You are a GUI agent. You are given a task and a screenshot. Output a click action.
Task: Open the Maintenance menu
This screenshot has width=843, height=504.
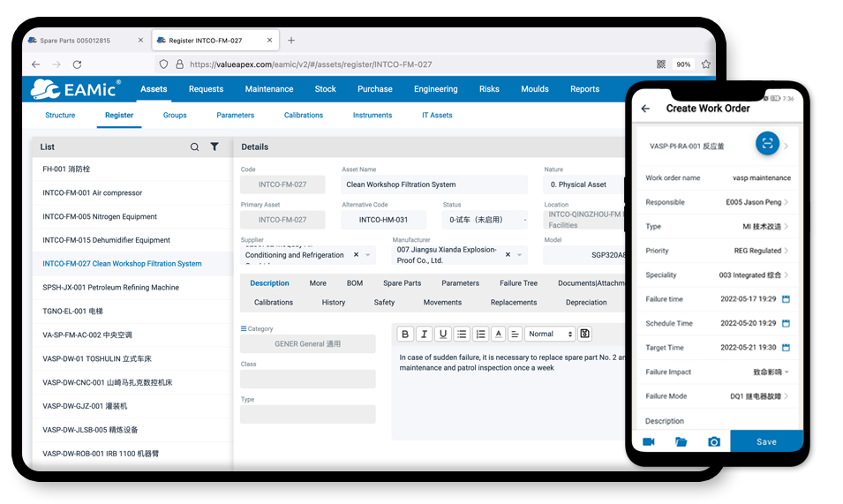tap(269, 89)
